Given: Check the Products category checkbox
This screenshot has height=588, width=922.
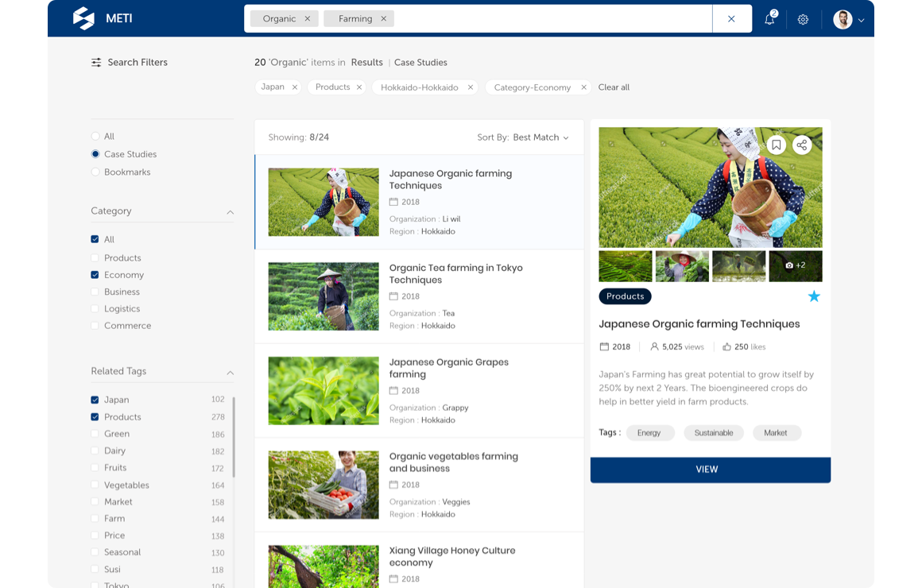Looking at the screenshot, I should [x=95, y=257].
